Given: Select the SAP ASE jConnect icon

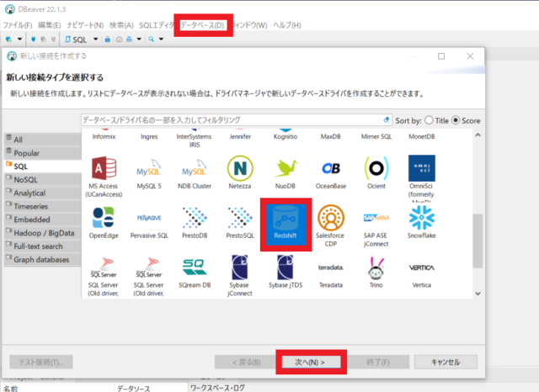Looking at the screenshot, I should pyautogui.click(x=376, y=218).
